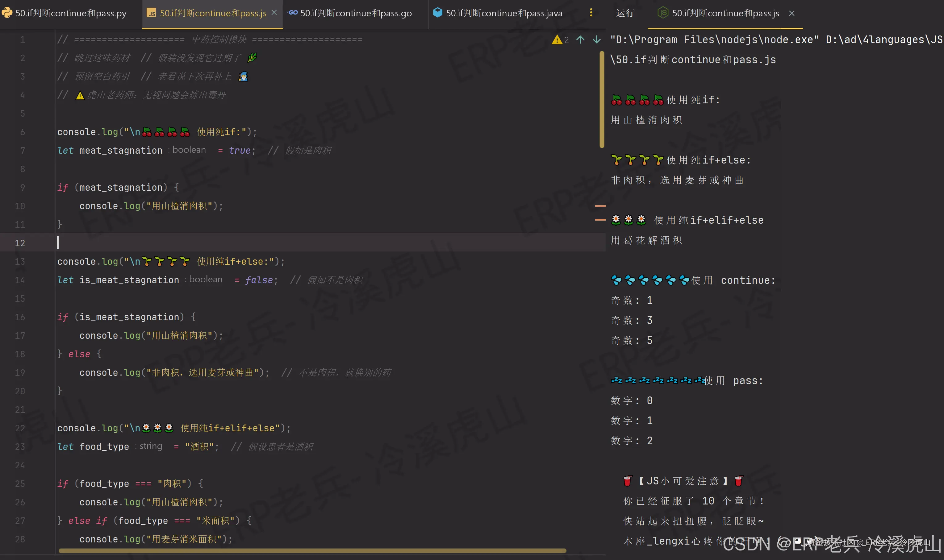Image resolution: width=944 pixels, height=560 pixels.
Task: Select the 运行 tool window label
Action: [625, 13]
